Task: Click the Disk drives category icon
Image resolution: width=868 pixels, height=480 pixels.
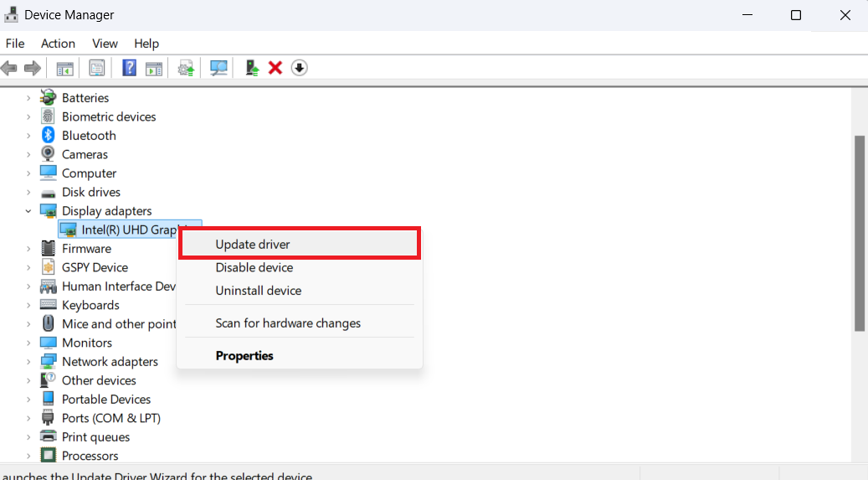Action: tap(49, 194)
